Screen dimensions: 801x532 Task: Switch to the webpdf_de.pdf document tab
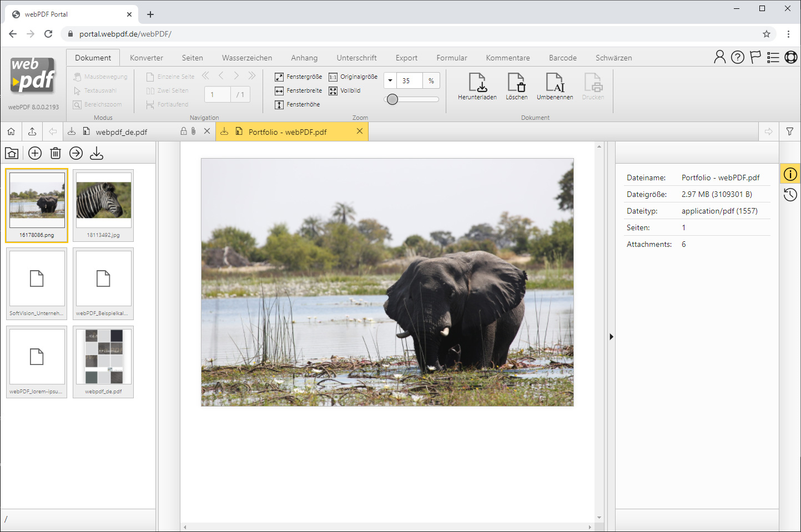[x=122, y=131]
